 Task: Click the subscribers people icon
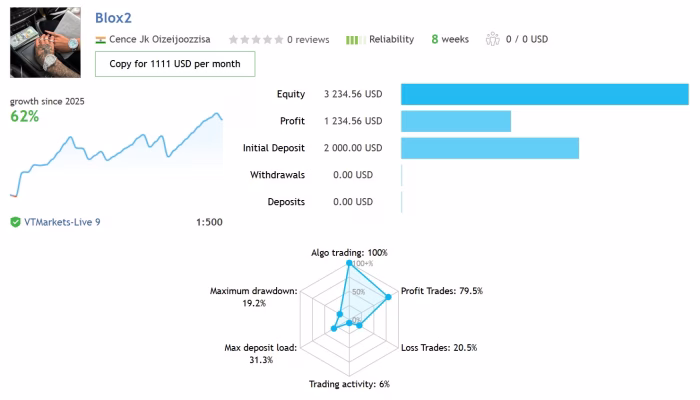click(x=493, y=39)
